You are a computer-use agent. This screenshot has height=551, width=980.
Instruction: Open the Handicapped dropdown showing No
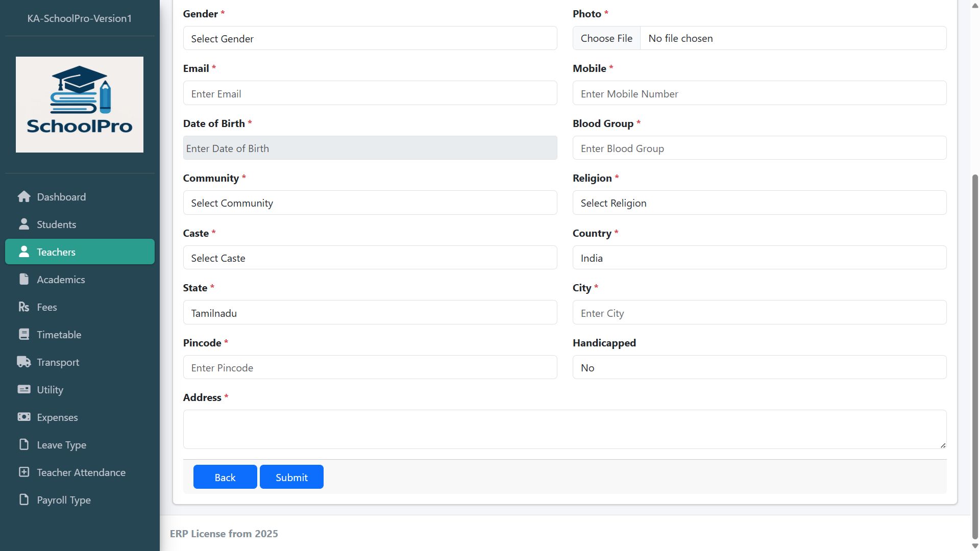759,368
